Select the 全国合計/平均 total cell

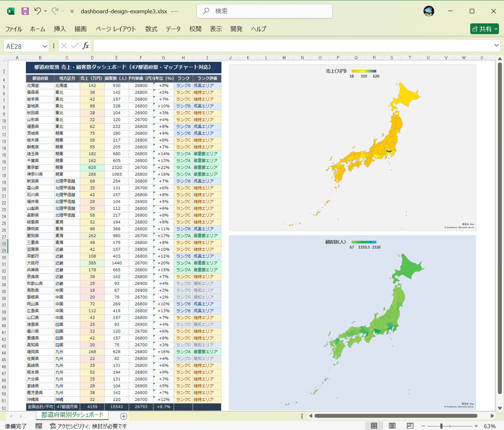point(40,407)
